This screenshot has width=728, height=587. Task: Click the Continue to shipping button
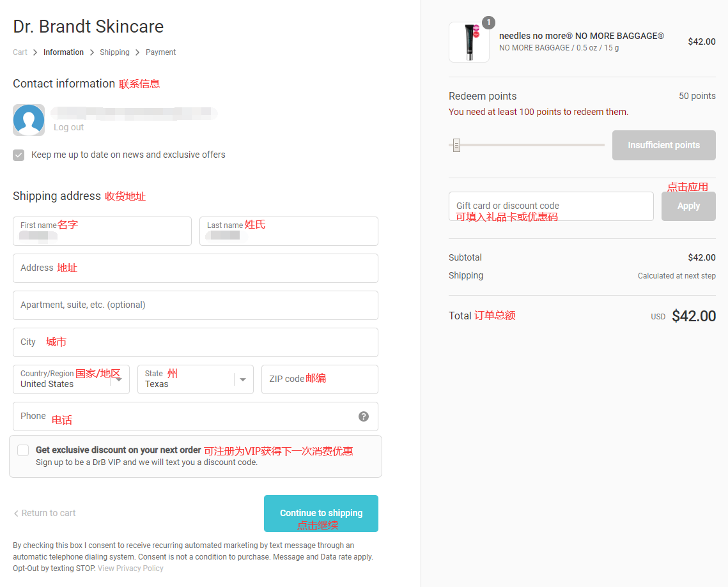click(x=321, y=514)
